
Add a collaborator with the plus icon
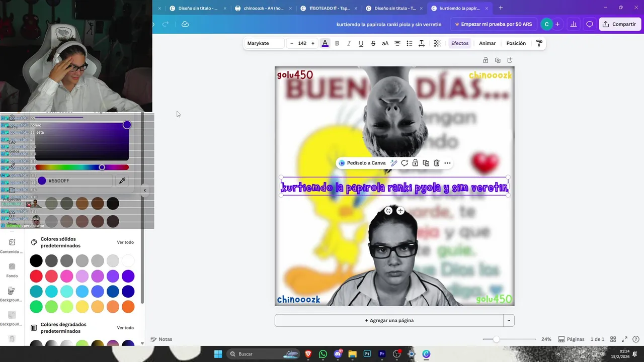click(557, 24)
